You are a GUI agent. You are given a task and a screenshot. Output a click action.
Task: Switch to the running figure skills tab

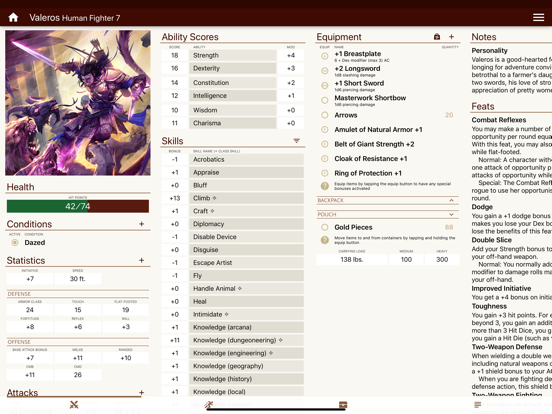(x=209, y=405)
